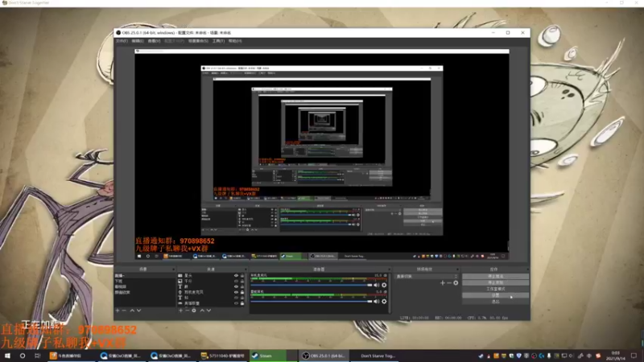Remove selected scene with the minus icon
This screenshot has height=362, width=644.
(124, 311)
